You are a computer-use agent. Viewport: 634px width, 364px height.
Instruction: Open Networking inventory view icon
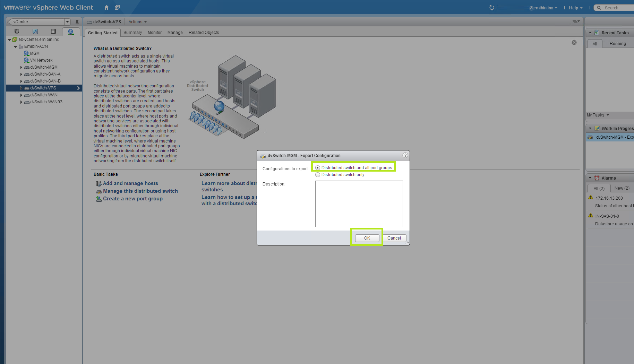coord(71,32)
